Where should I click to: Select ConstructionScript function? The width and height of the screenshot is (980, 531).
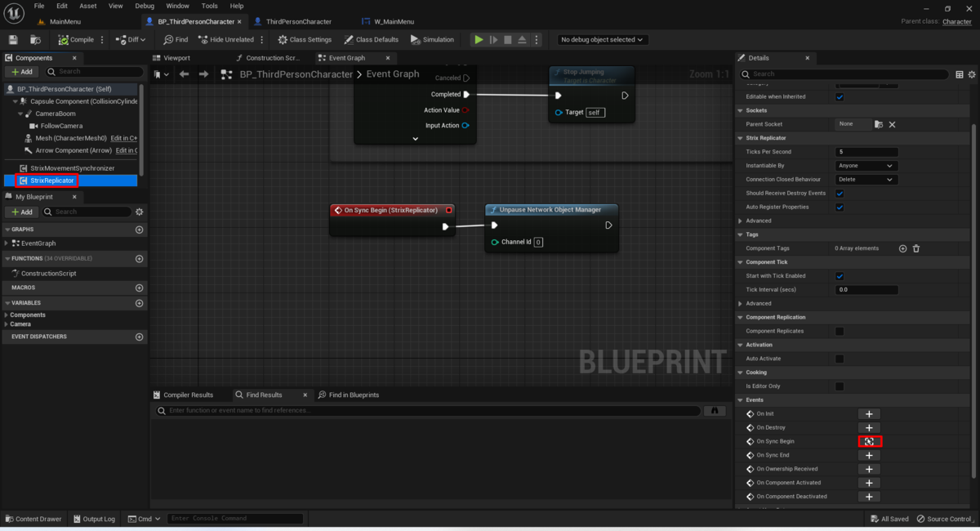[x=48, y=274]
